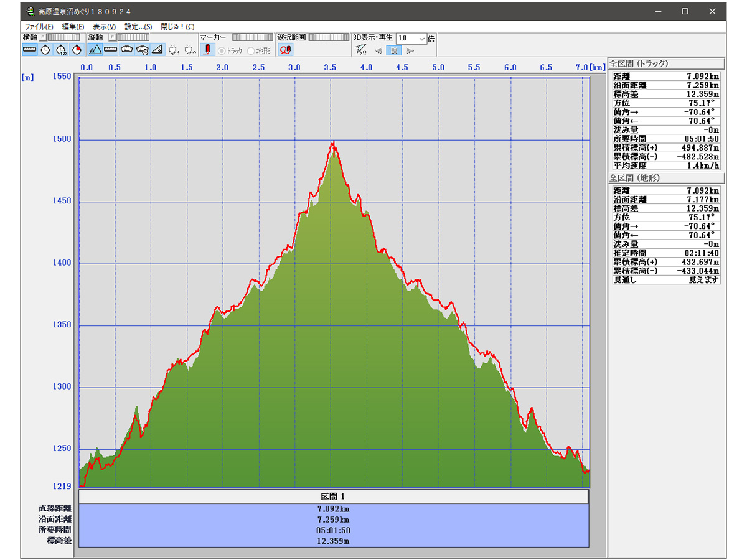Open the 3D playback speed dropdown

422,39
